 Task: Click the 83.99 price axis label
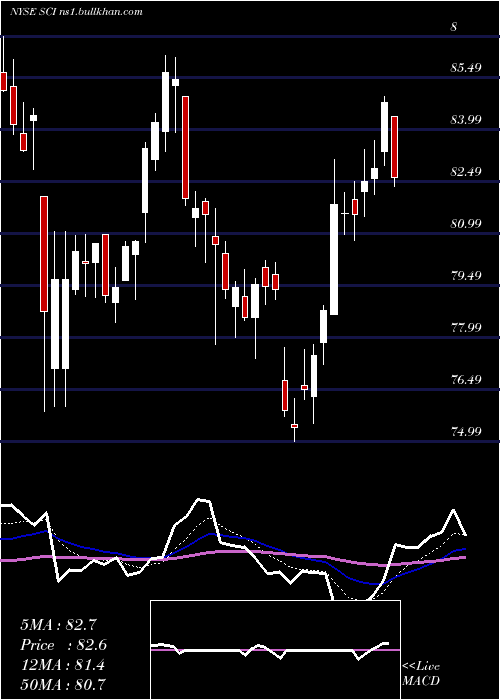click(465, 120)
